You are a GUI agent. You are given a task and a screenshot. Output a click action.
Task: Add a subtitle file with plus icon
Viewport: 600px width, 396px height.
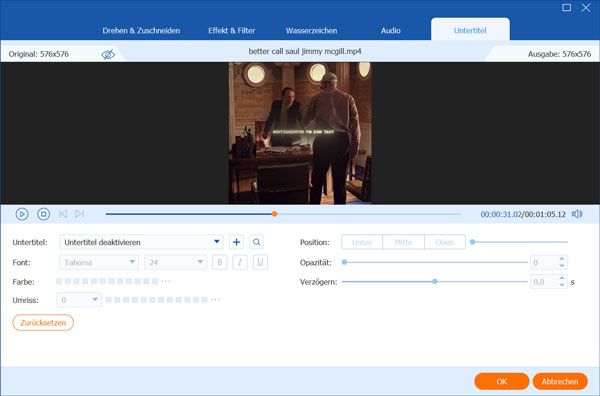tap(236, 242)
